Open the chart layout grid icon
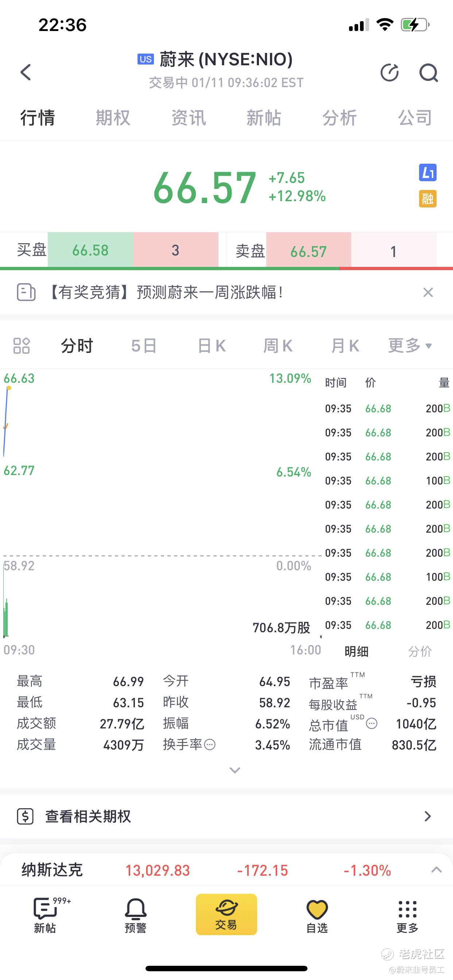Viewport: 453px width, 980px height. 21,345
